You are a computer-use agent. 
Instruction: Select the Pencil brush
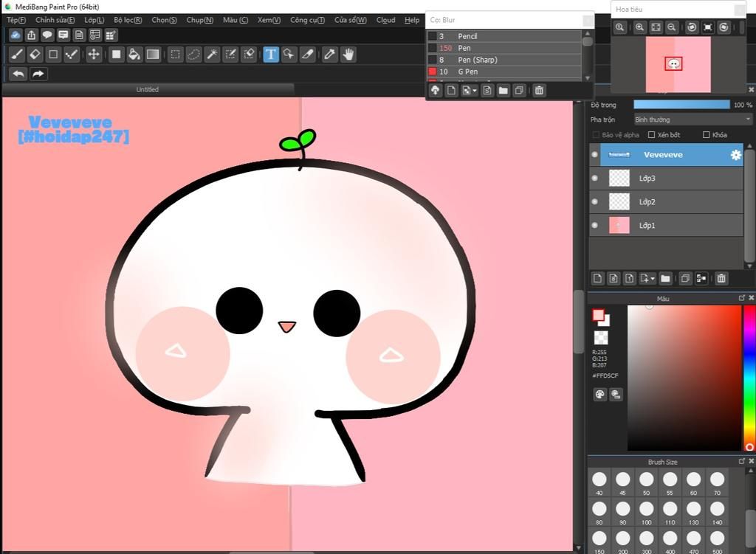pyautogui.click(x=504, y=36)
